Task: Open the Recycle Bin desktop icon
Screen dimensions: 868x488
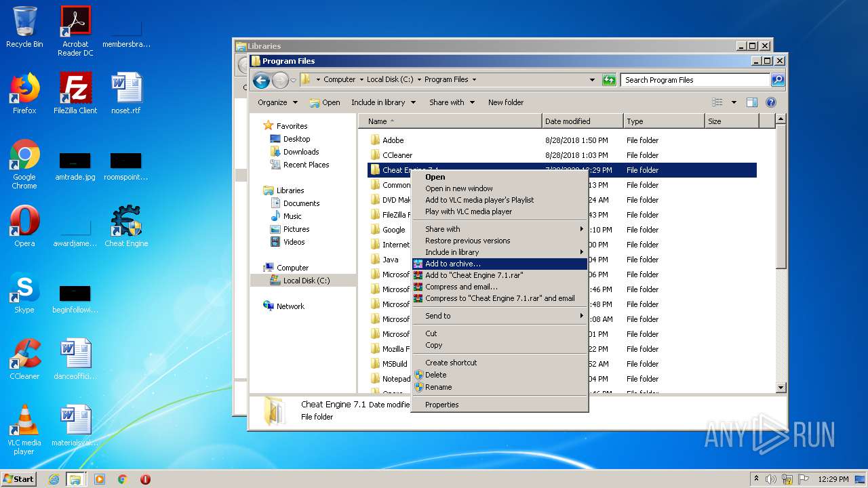Action: (x=24, y=27)
